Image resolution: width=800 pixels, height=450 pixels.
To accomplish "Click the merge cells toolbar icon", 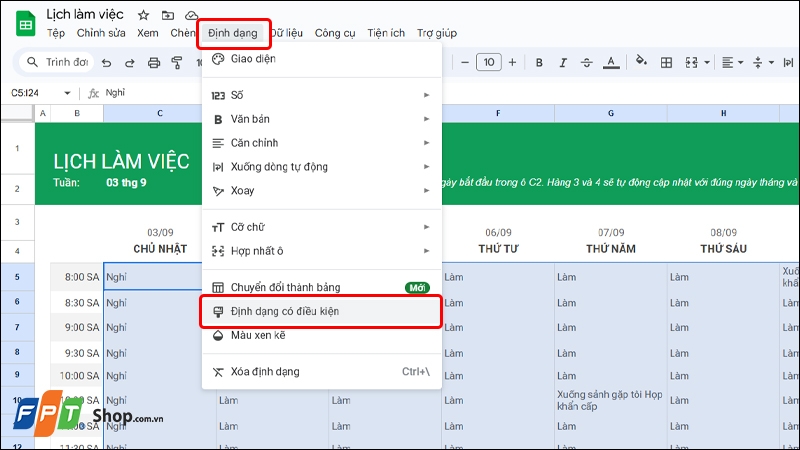I will [691, 62].
